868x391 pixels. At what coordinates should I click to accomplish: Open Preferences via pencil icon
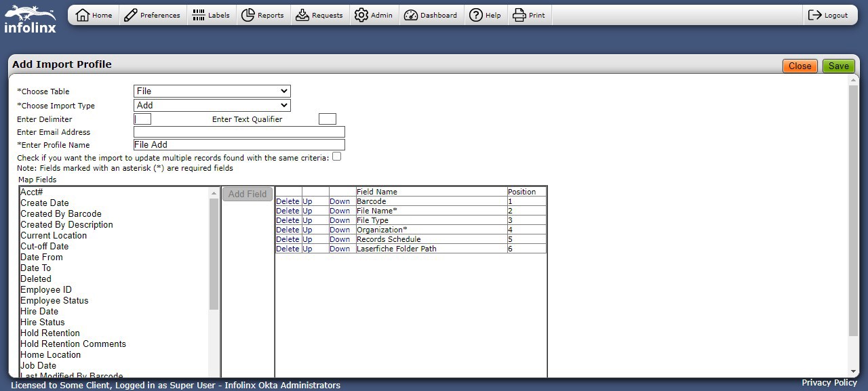pos(131,15)
